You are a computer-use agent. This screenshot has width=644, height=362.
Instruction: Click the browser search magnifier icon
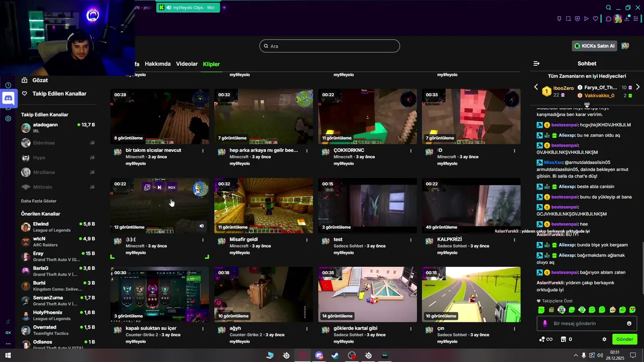point(608,8)
